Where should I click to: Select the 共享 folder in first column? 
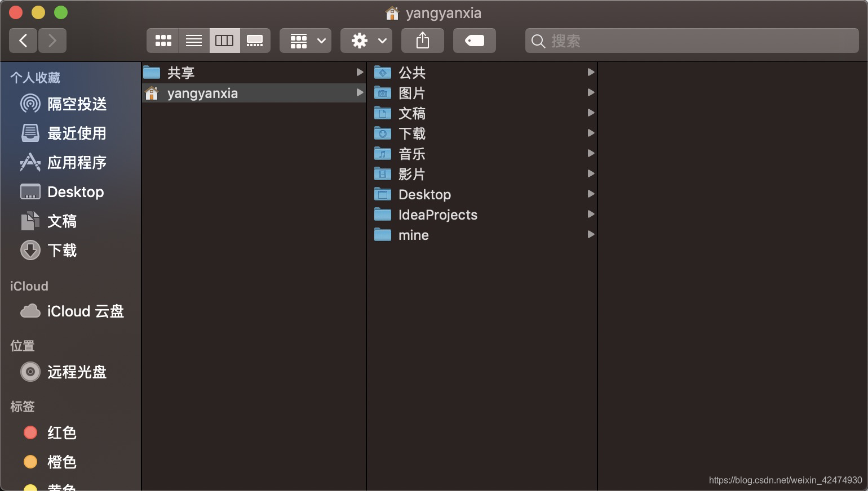coord(254,73)
